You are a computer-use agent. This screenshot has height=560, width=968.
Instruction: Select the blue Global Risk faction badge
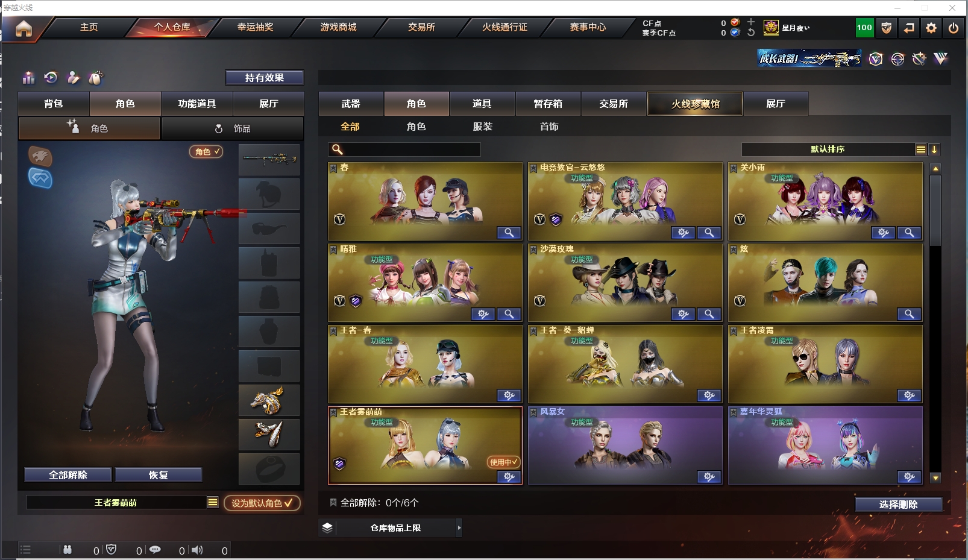tap(40, 178)
